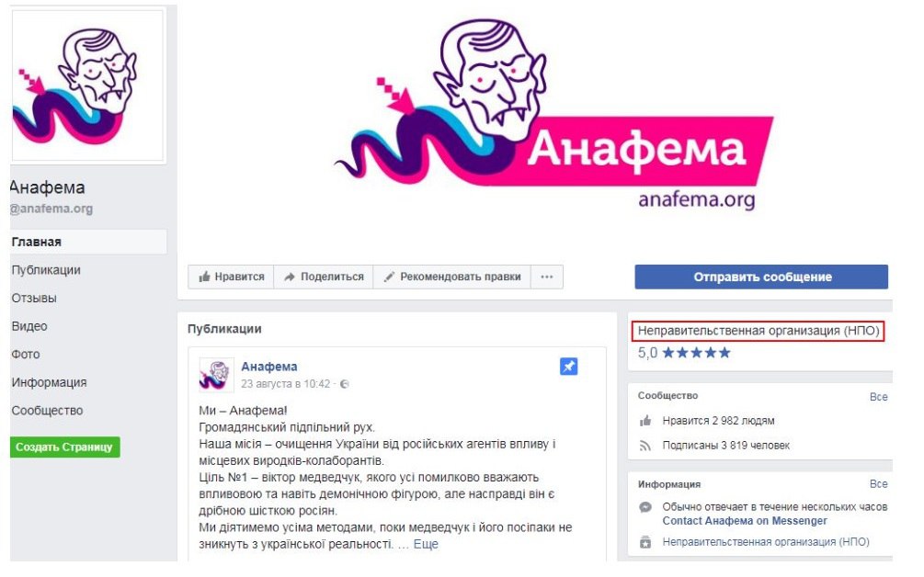Click the pinned post pushpin icon

[x=568, y=367]
